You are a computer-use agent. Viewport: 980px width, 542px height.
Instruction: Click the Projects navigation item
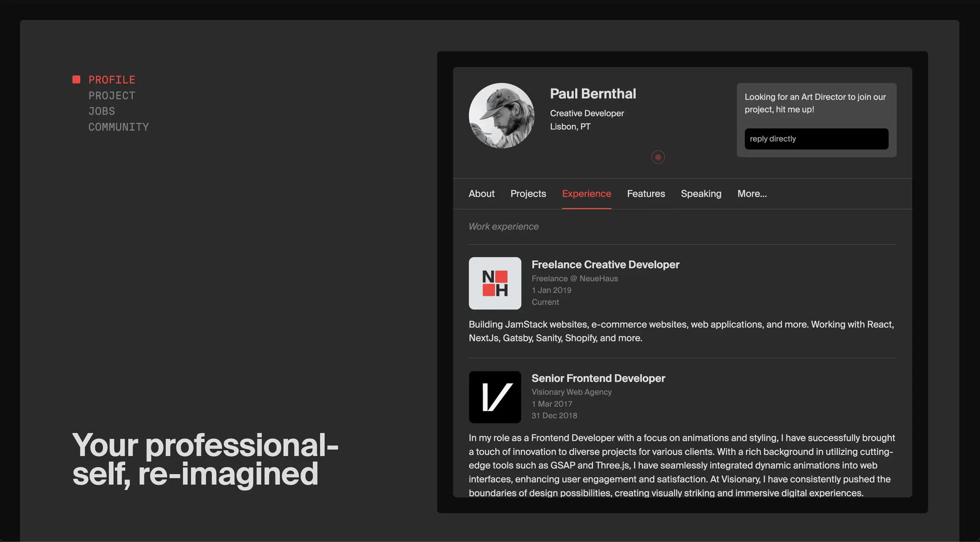click(528, 193)
